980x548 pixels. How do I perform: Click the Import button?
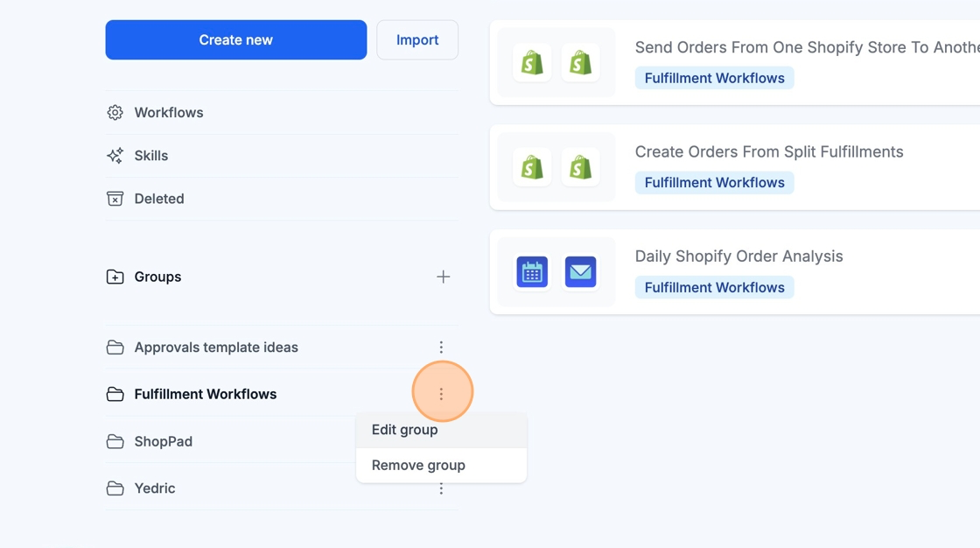[x=417, y=40]
